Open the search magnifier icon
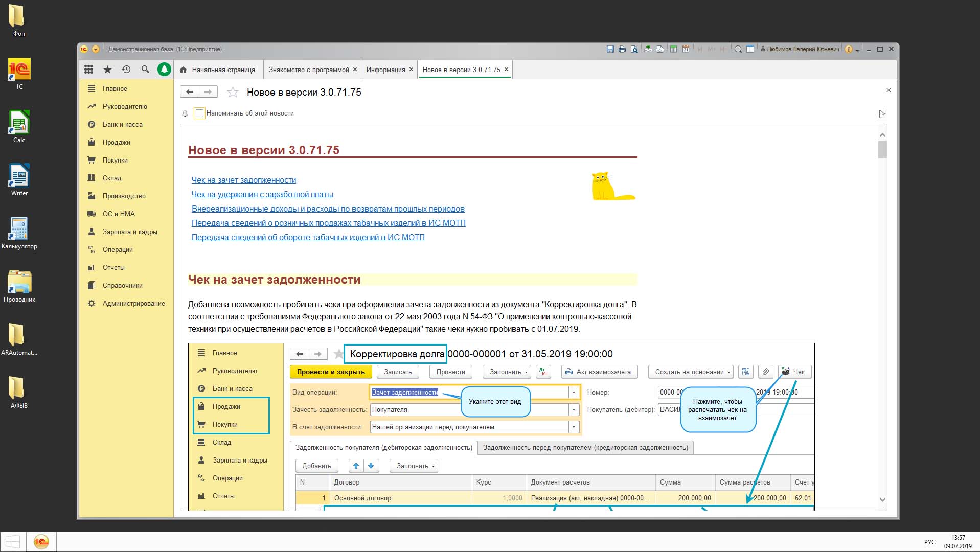This screenshot has width=980, height=552. tap(145, 70)
